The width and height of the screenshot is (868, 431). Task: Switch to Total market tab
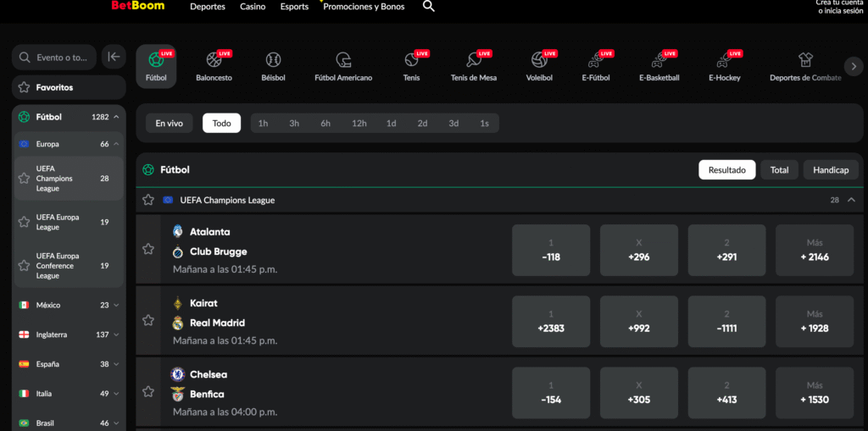point(780,170)
